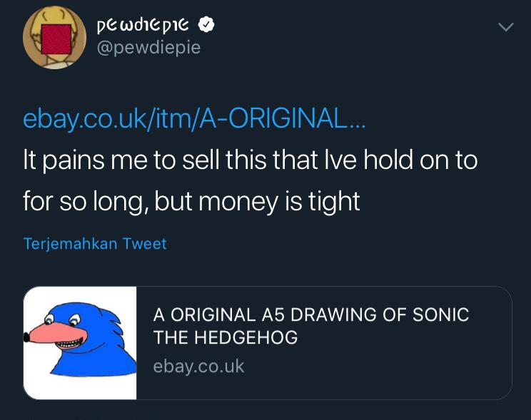Image resolution: width=531 pixels, height=420 pixels.
Task: Open the Sonic drawing thumbnail
Action: pyautogui.click(x=80, y=343)
